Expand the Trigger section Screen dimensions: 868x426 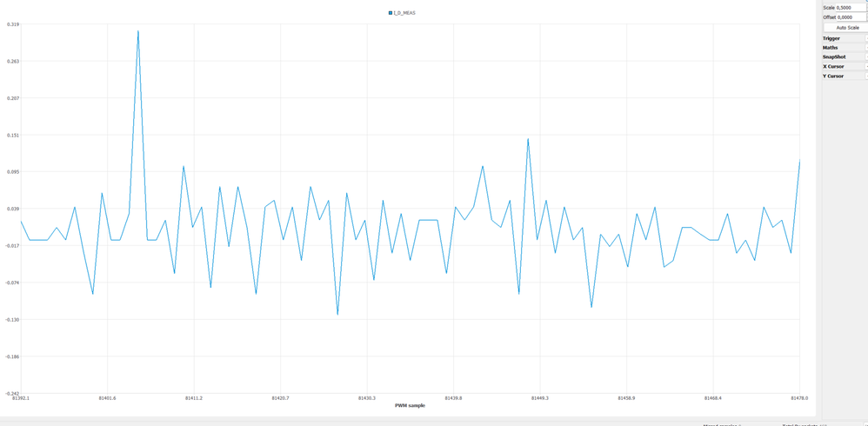click(x=845, y=38)
